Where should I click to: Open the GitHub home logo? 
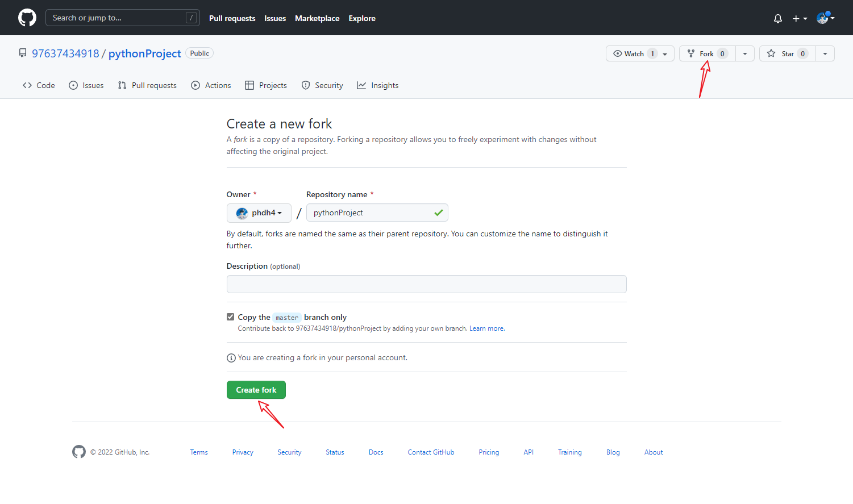(27, 18)
